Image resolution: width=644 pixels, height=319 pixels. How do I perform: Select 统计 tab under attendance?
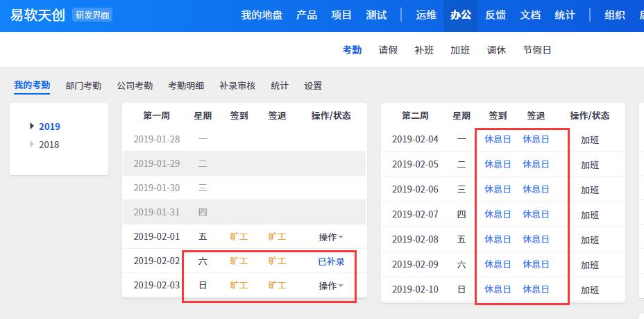click(x=280, y=86)
